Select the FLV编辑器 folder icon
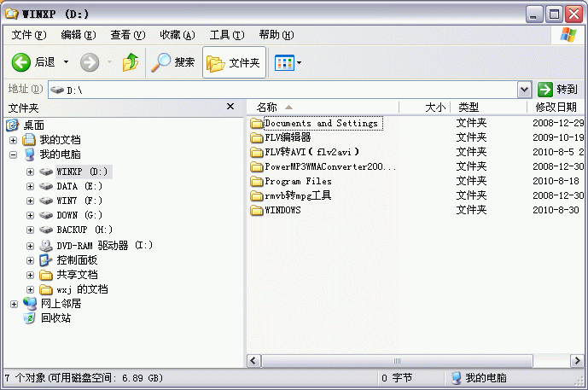The width and height of the screenshot is (588, 390). click(257, 137)
